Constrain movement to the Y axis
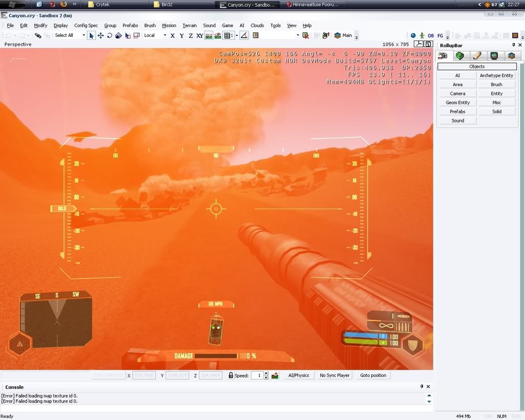The image size is (525, 420). (x=181, y=35)
